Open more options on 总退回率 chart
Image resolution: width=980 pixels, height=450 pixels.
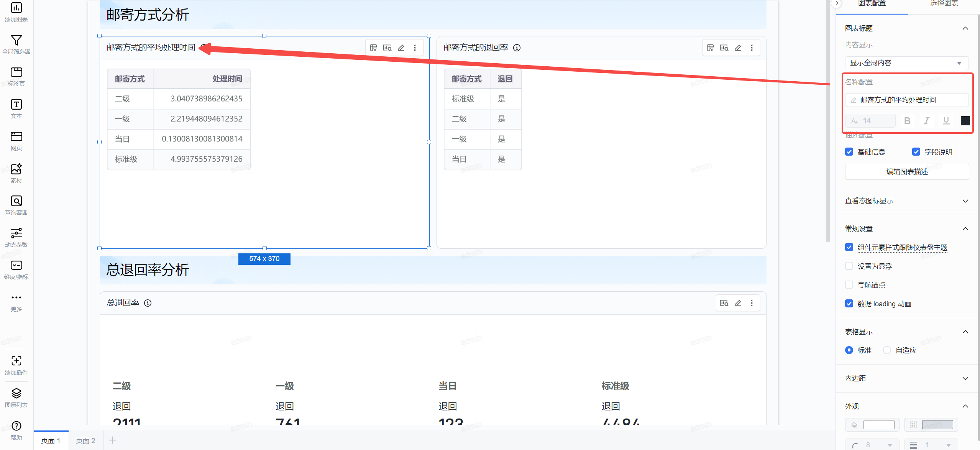(752, 303)
